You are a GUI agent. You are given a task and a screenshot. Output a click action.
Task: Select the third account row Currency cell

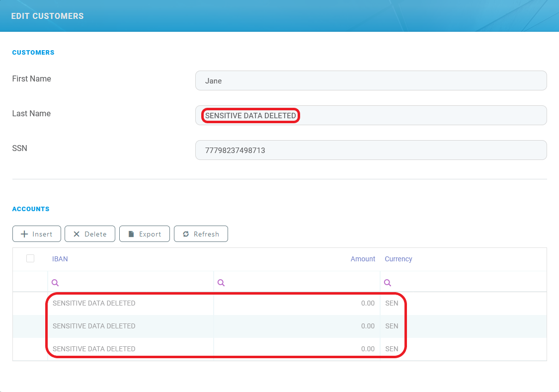click(x=392, y=349)
